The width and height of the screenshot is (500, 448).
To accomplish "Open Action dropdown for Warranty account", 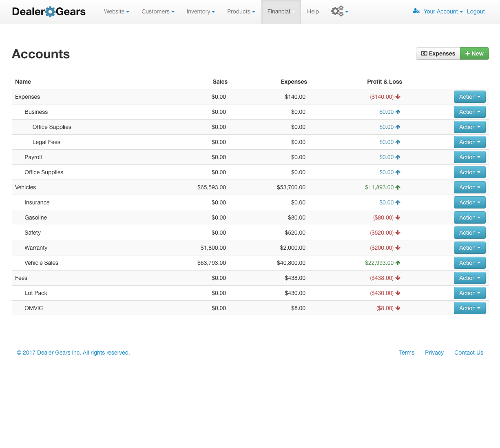I will (x=469, y=248).
